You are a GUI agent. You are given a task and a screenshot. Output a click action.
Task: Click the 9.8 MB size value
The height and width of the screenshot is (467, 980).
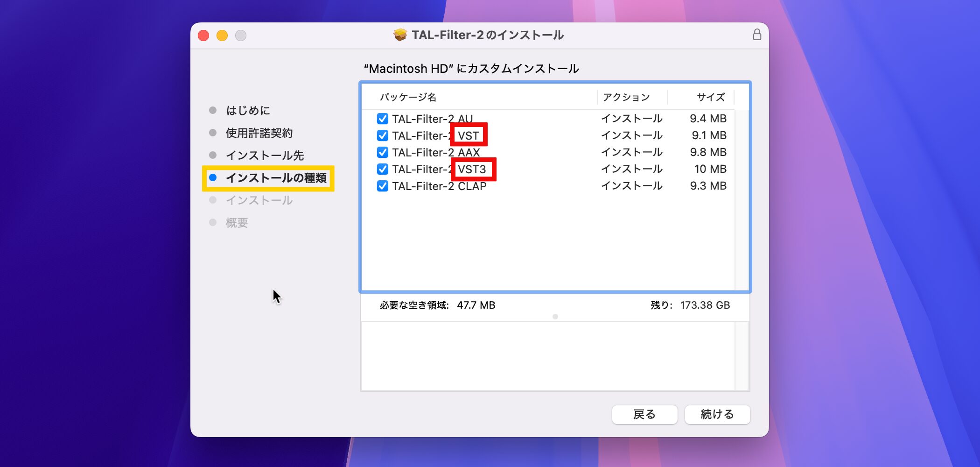pos(708,152)
